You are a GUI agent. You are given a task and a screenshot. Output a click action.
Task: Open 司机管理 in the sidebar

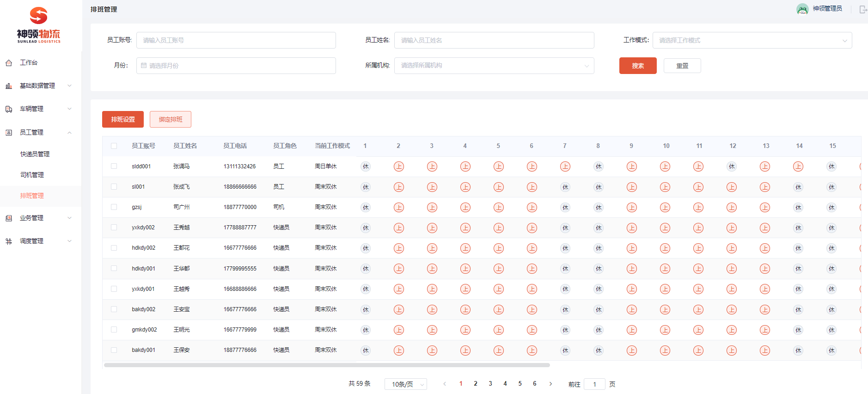coord(32,175)
